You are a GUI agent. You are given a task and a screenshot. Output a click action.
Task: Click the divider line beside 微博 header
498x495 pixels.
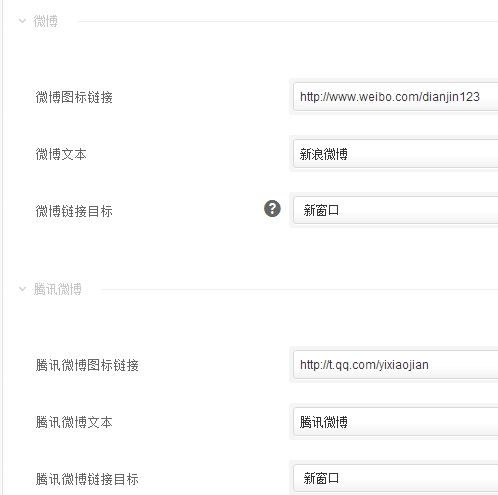tap(288, 21)
